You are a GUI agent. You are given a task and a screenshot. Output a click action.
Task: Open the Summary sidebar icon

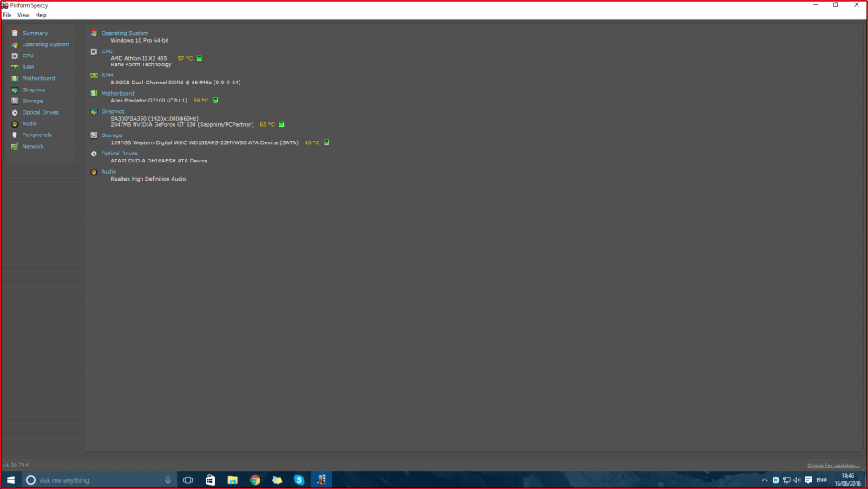click(x=15, y=33)
